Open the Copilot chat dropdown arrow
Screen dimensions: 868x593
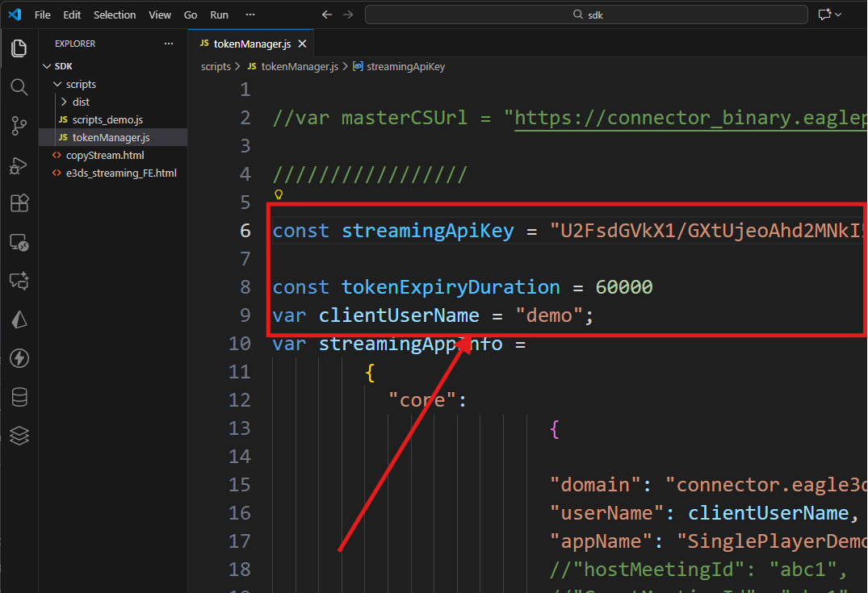coord(838,15)
